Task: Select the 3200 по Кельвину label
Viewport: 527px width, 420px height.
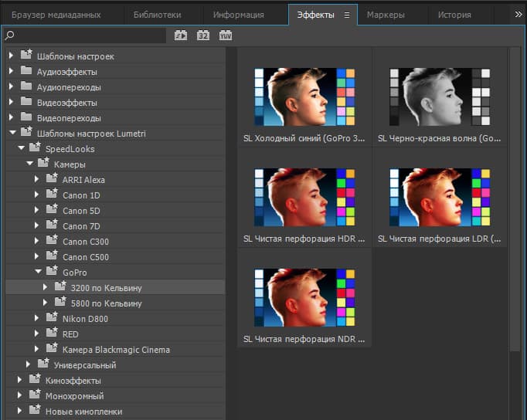Action: coord(106,288)
